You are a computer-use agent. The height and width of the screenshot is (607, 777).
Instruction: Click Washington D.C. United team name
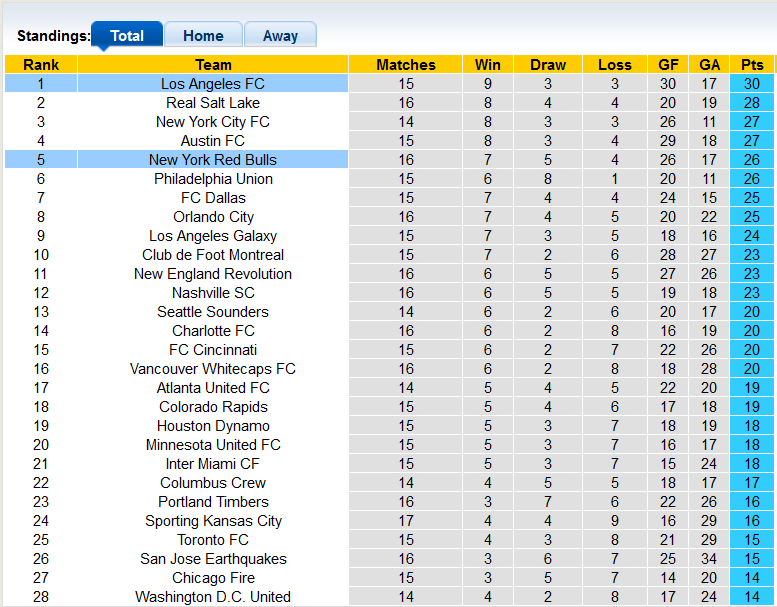click(x=213, y=597)
